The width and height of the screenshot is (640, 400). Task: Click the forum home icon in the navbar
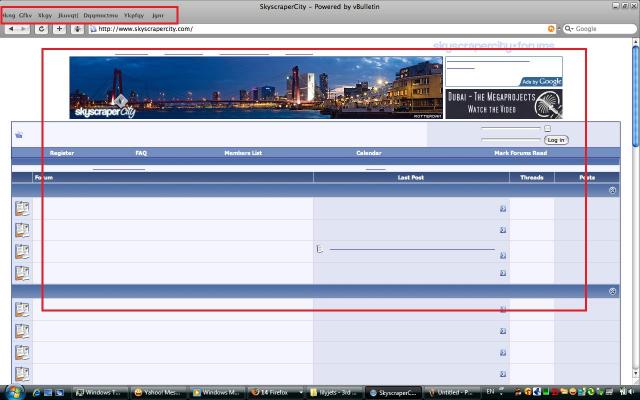19,135
